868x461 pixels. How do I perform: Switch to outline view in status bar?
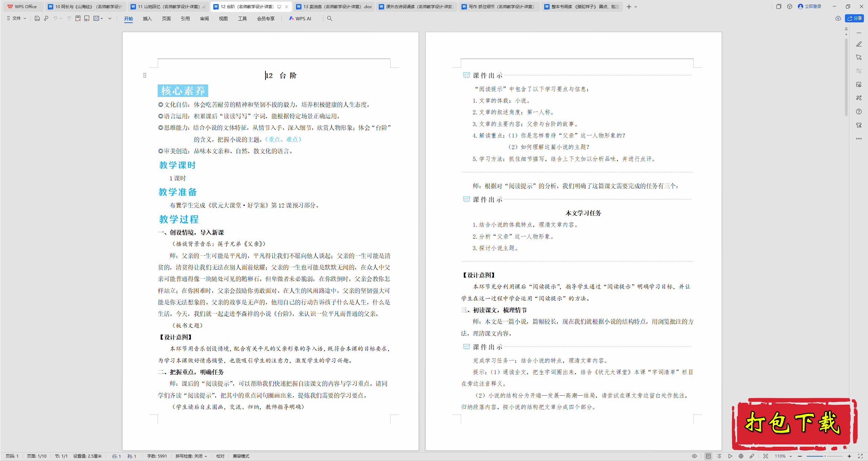719,456
